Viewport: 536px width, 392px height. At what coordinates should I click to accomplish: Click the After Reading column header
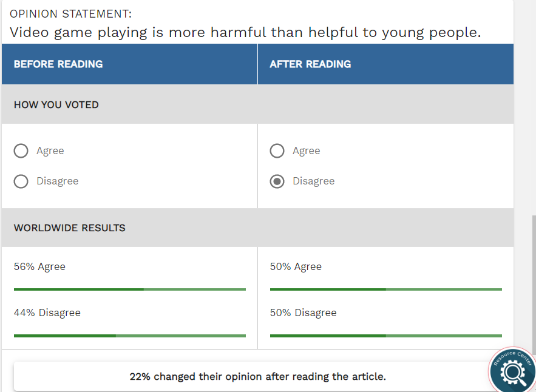pos(310,64)
